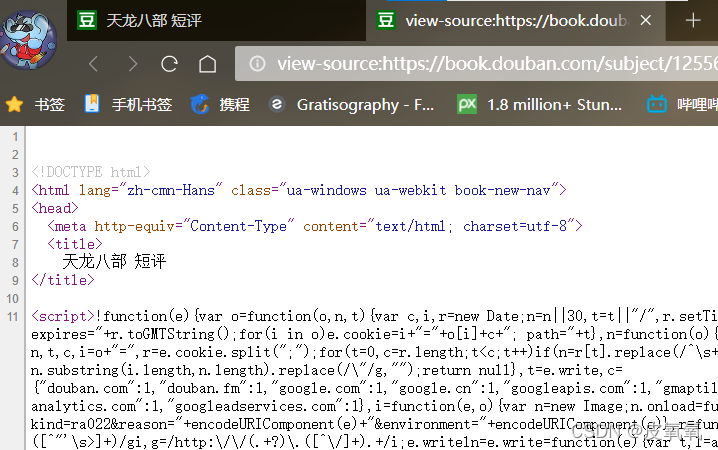Click the Douban favicon on view-source tab
Viewport: 718px width, 450px height.
tap(386, 20)
